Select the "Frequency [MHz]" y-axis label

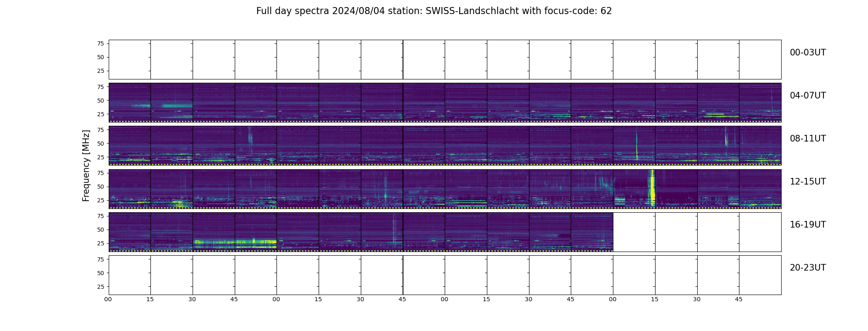point(86,166)
